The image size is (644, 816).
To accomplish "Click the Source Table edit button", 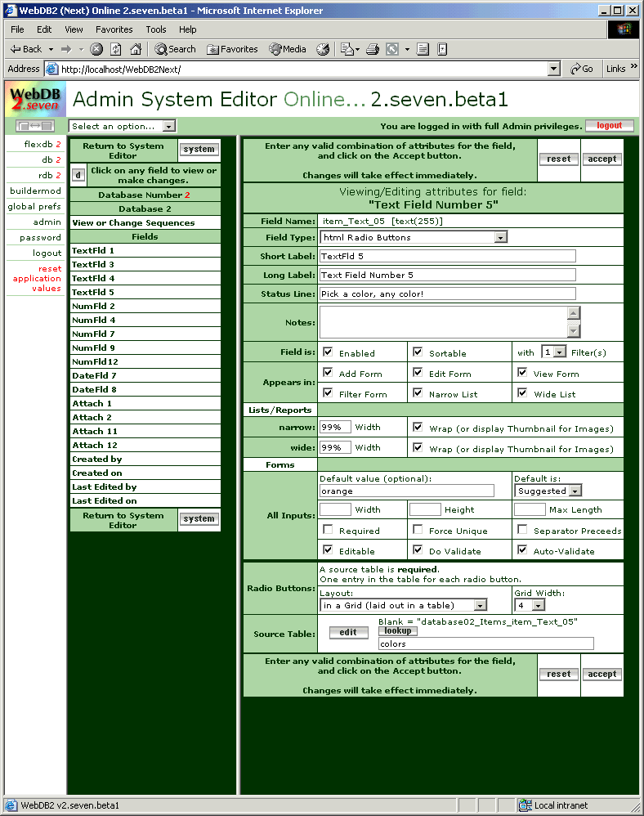I will click(348, 632).
